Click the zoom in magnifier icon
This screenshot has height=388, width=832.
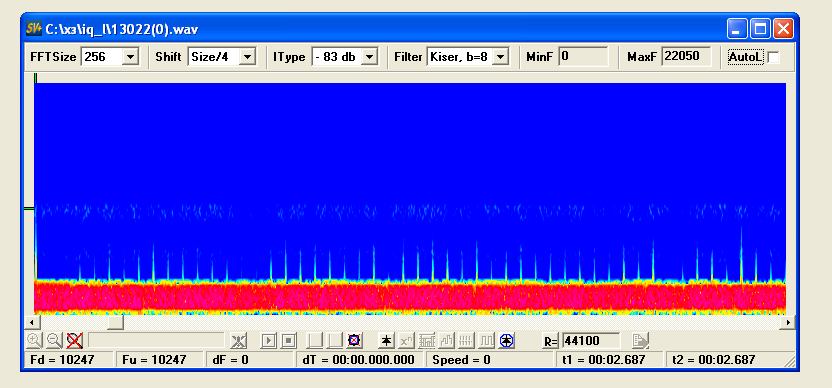(x=33, y=340)
